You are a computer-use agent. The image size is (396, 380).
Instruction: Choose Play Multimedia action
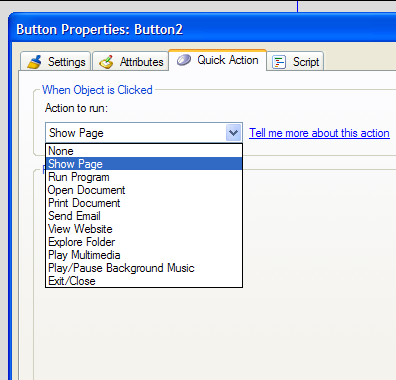pos(144,255)
